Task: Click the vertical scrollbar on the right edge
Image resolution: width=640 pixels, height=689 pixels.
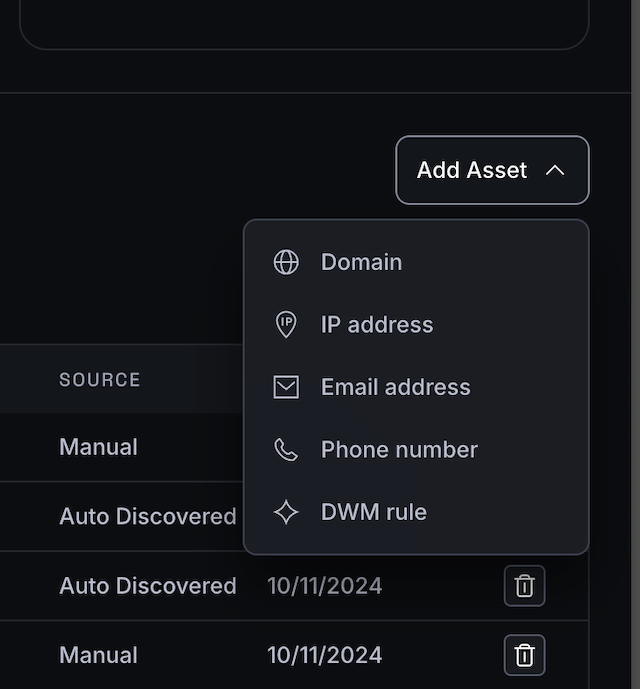Action: [636, 344]
